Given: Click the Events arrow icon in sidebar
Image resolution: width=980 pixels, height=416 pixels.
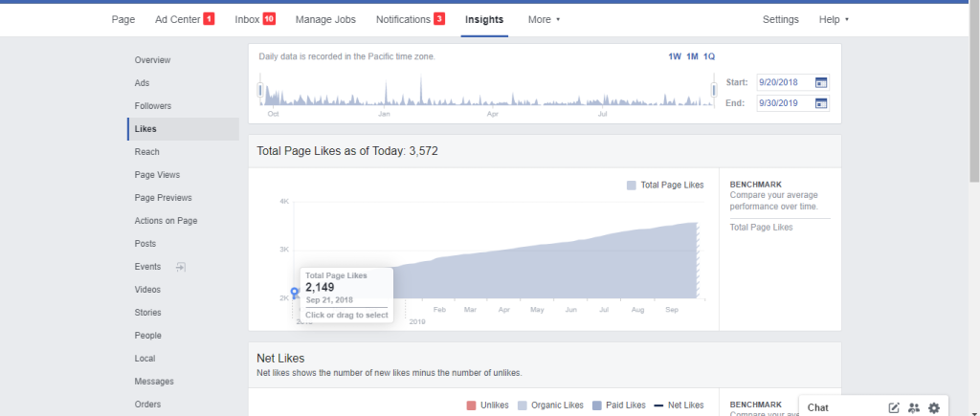Looking at the screenshot, I should click(180, 267).
